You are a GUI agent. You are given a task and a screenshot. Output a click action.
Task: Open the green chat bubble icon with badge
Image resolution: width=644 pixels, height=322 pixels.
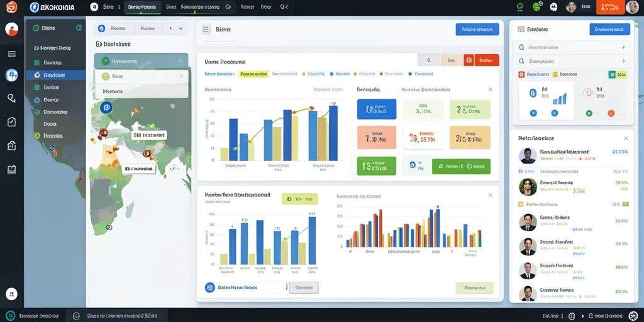(536, 7)
